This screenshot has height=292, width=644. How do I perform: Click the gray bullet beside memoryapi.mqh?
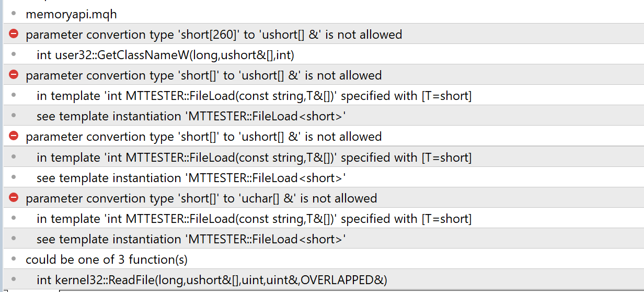click(x=14, y=14)
